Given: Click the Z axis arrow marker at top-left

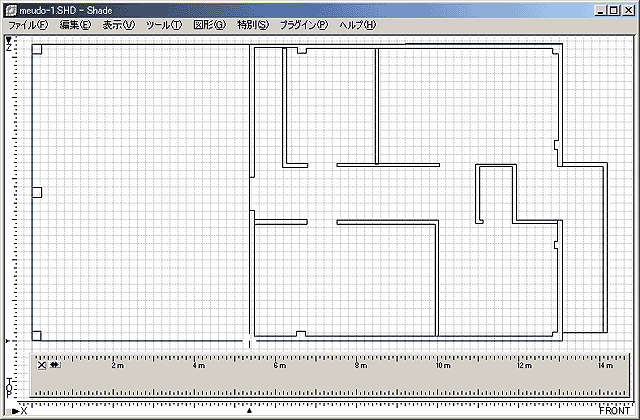Looking at the screenshot, I should pyautogui.click(x=9, y=40).
